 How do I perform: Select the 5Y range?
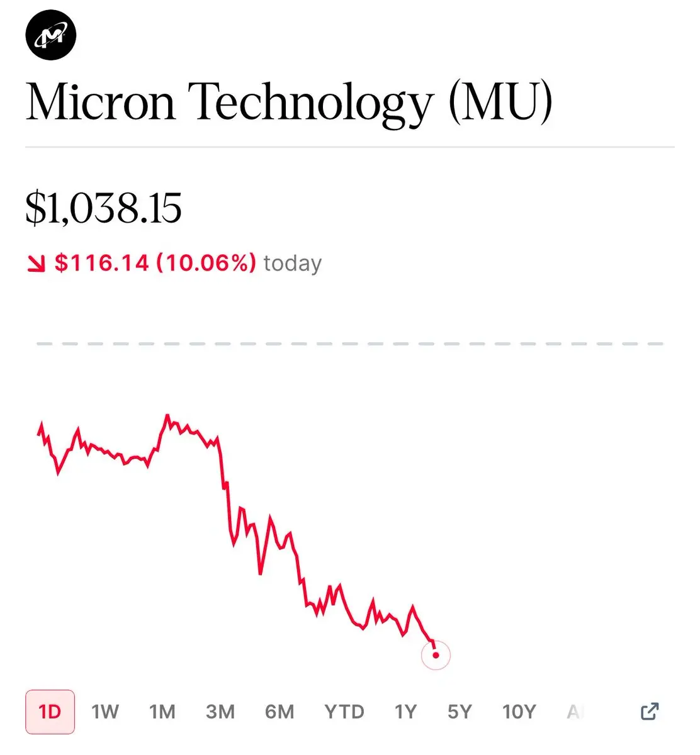(460, 712)
